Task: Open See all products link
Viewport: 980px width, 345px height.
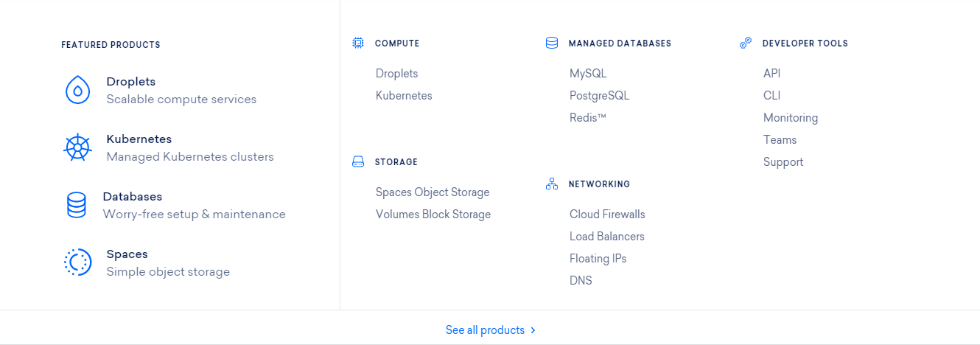Action: tap(485, 330)
